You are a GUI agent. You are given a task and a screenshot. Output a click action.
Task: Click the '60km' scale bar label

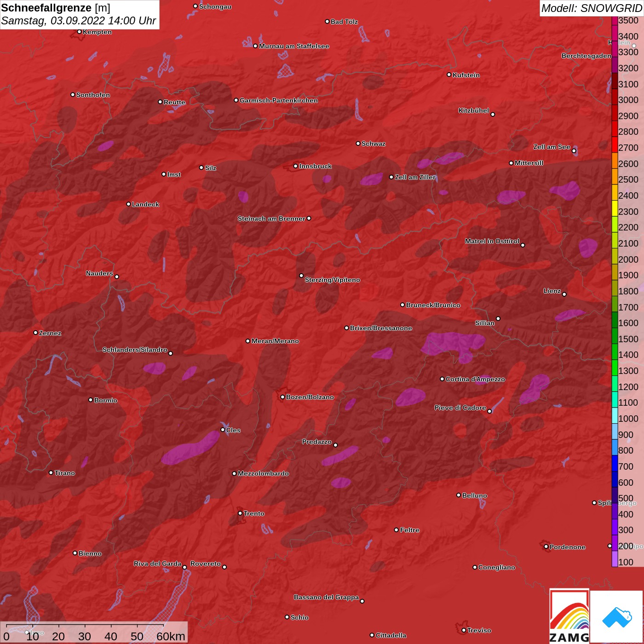point(171,636)
